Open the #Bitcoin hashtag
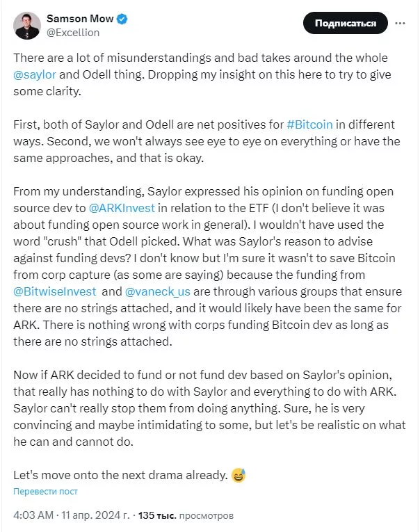This screenshot has width=420, height=532. tap(309, 124)
